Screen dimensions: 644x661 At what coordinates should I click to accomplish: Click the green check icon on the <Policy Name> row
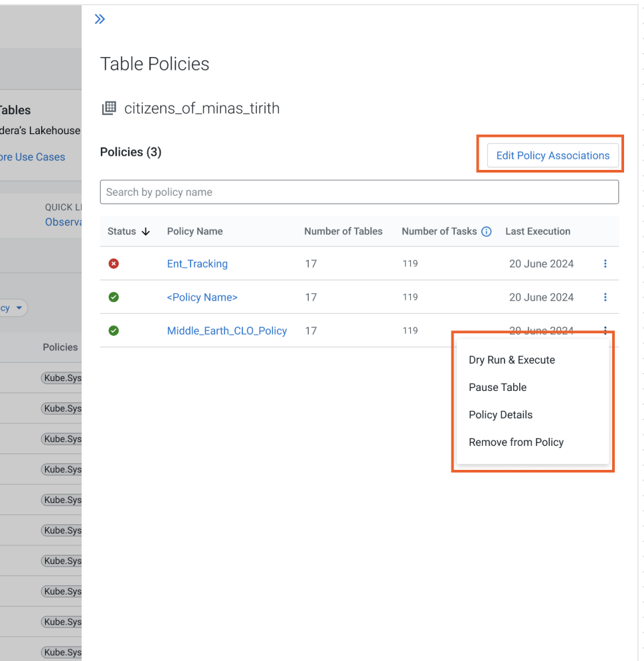[x=113, y=297]
